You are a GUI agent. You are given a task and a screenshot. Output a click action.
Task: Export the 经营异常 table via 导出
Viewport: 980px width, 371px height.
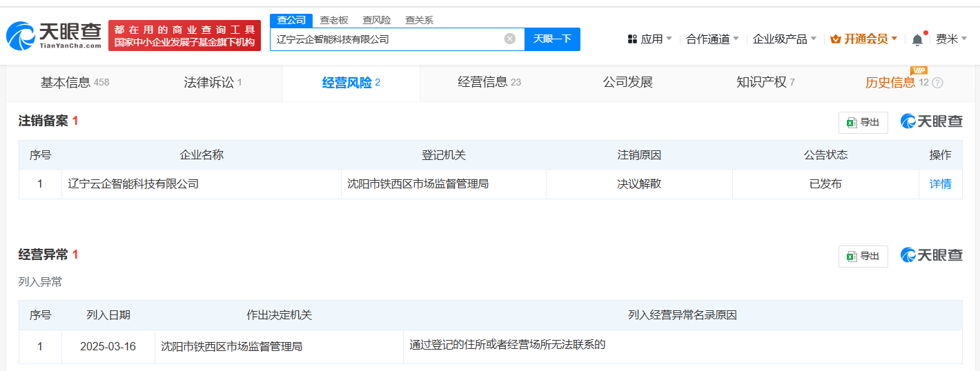[x=863, y=256]
